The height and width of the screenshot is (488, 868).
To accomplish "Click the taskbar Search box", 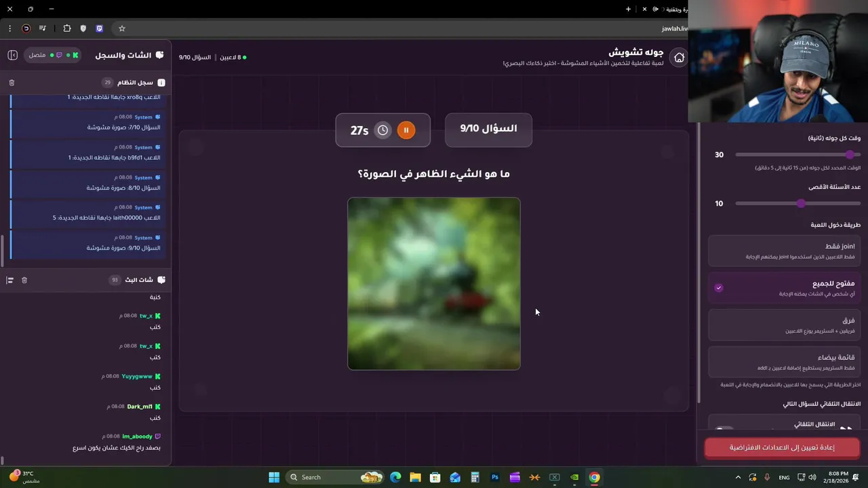I will [335, 477].
